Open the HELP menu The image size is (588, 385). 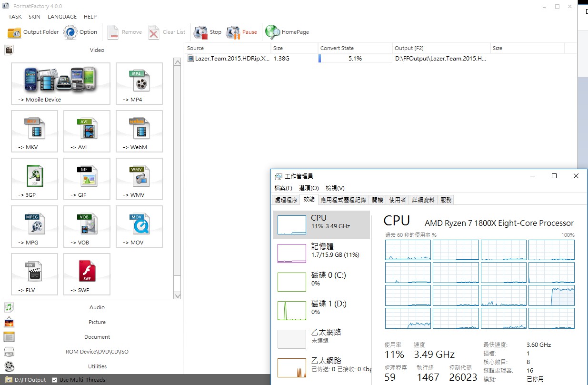pos(90,17)
